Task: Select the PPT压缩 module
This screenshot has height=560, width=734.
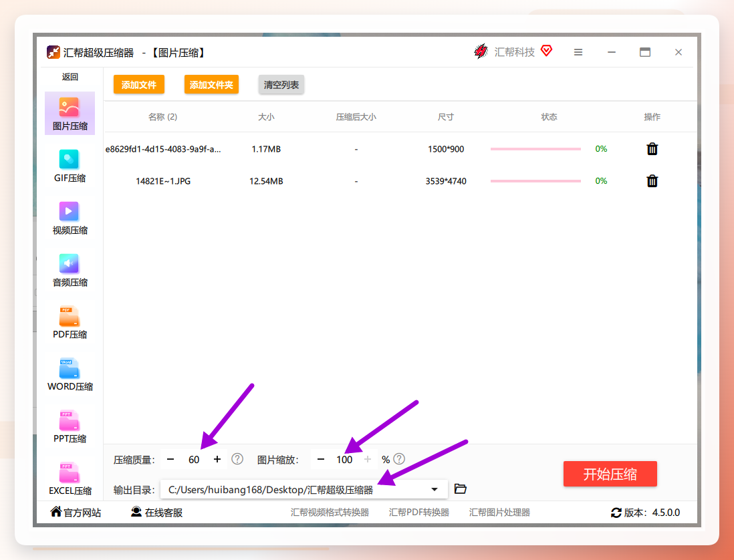Action: (x=70, y=426)
